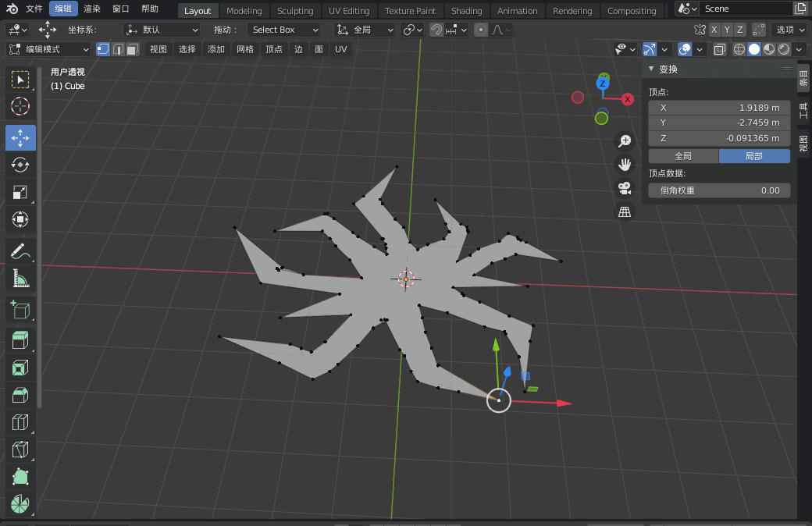Click the 倒角权重 value slider
This screenshot has height=526, width=812.
(x=719, y=190)
